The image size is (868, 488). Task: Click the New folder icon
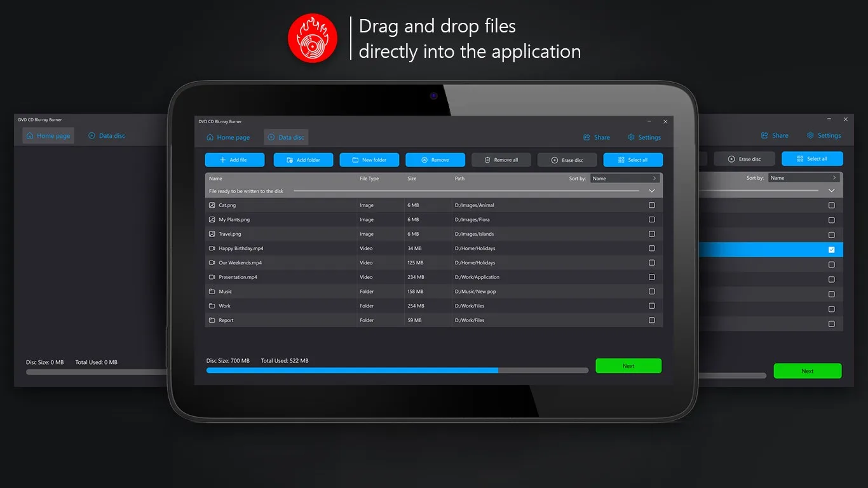pyautogui.click(x=356, y=160)
